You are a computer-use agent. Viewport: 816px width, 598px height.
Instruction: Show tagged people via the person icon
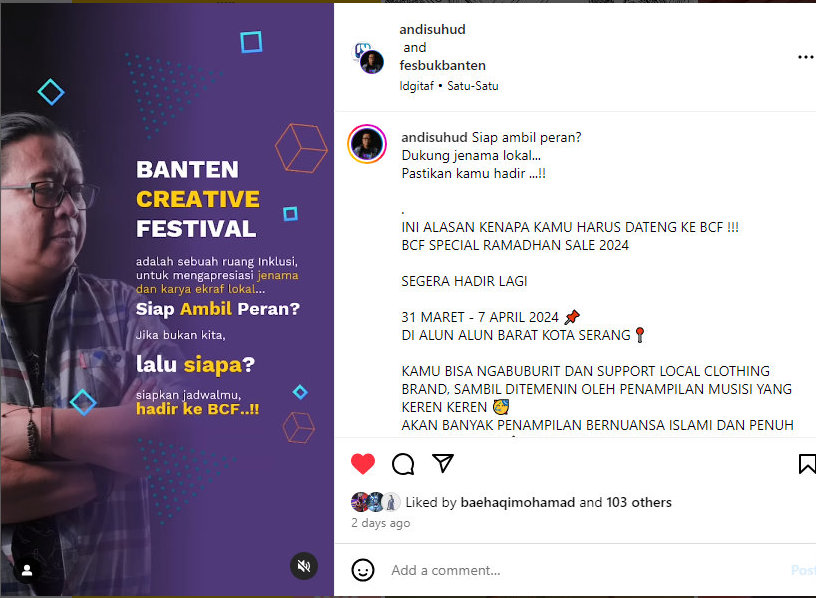click(27, 570)
